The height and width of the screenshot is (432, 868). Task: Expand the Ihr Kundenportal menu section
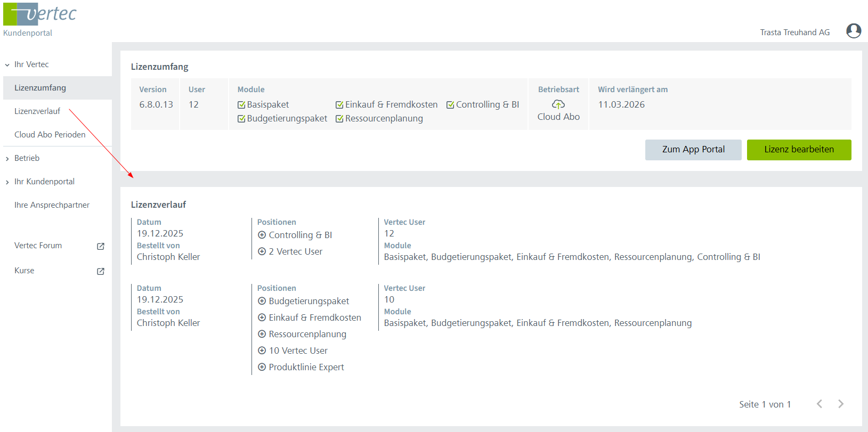click(x=7, y=182)
